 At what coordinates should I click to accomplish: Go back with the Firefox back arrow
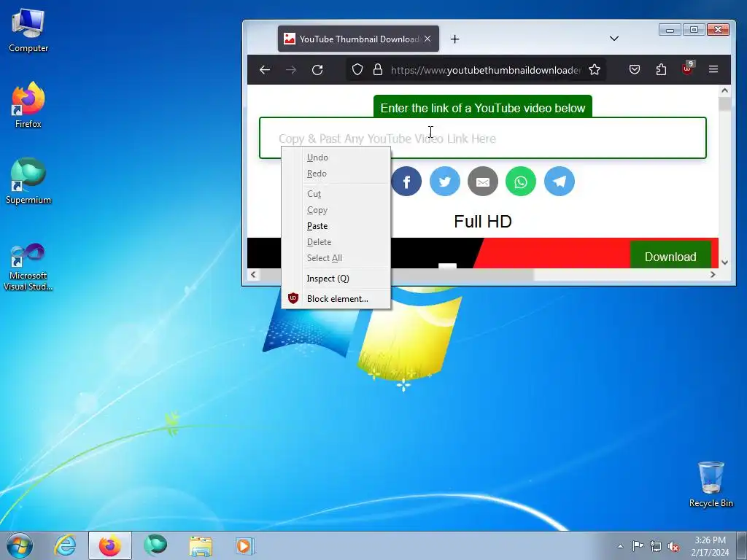(264, 70)
